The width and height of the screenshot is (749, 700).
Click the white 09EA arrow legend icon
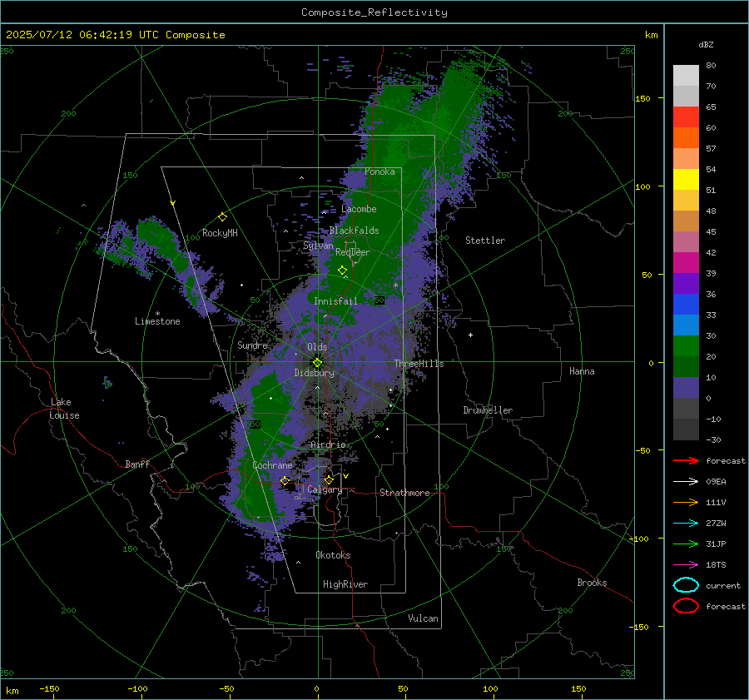[x=686, y=482]
